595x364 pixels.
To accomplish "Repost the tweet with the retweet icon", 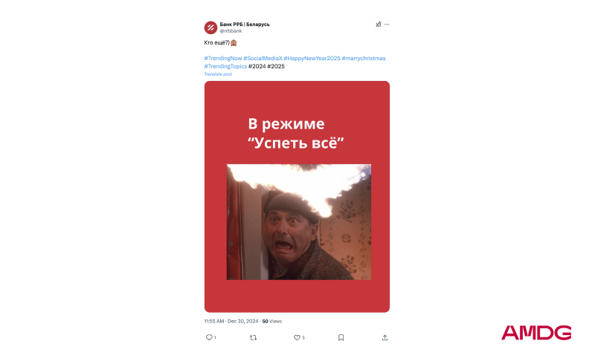I will pos(253,337).
